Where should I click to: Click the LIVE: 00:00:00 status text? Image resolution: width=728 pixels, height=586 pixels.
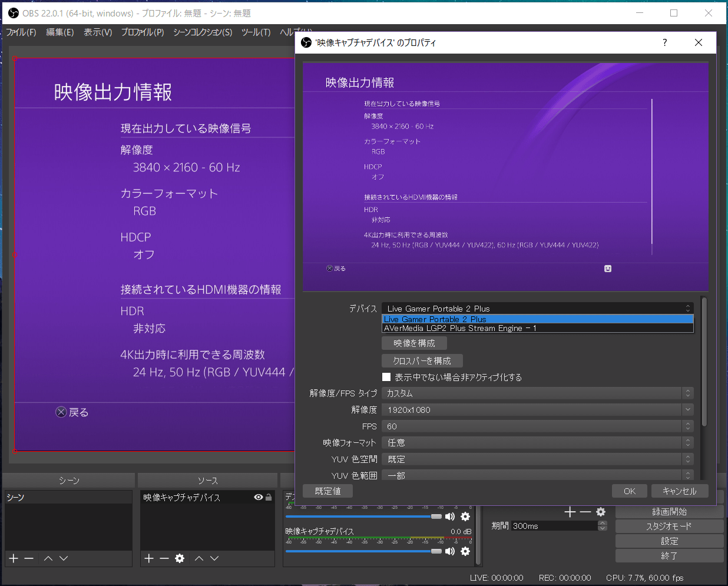pos(497,578)
